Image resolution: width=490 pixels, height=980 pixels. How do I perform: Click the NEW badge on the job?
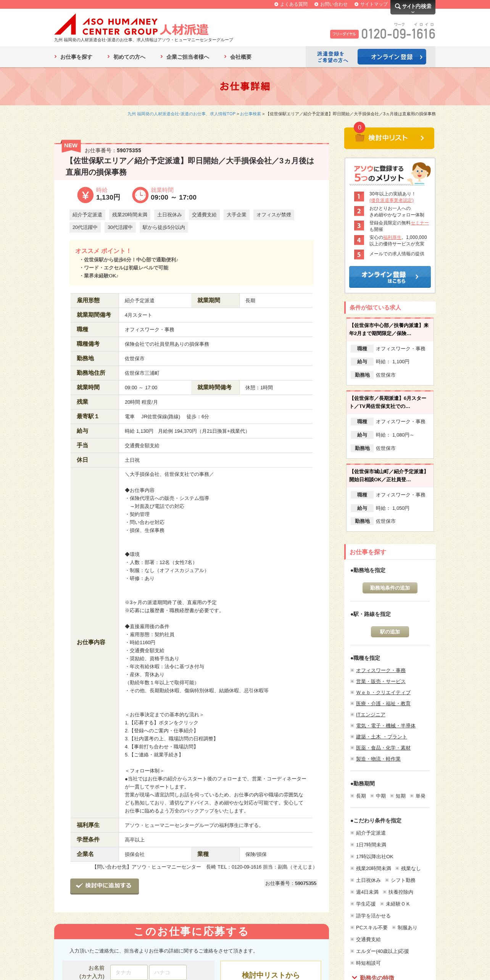click(71, 145)
